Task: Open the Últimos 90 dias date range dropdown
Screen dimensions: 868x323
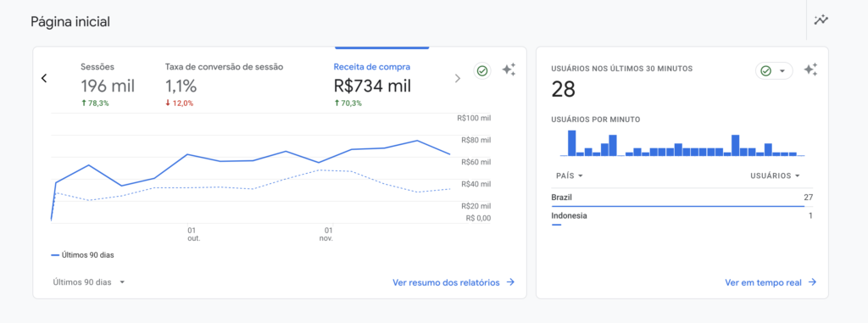Action: coord(88,282)
